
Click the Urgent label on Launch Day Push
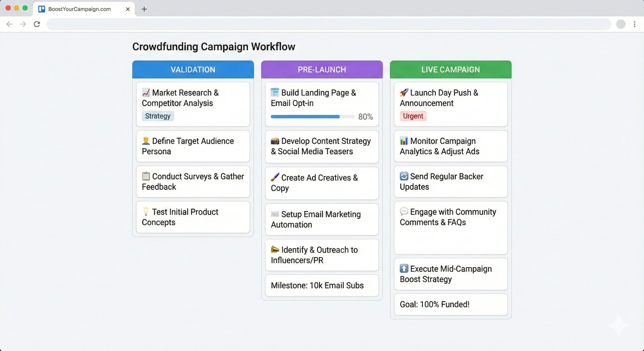coord(413,116)
